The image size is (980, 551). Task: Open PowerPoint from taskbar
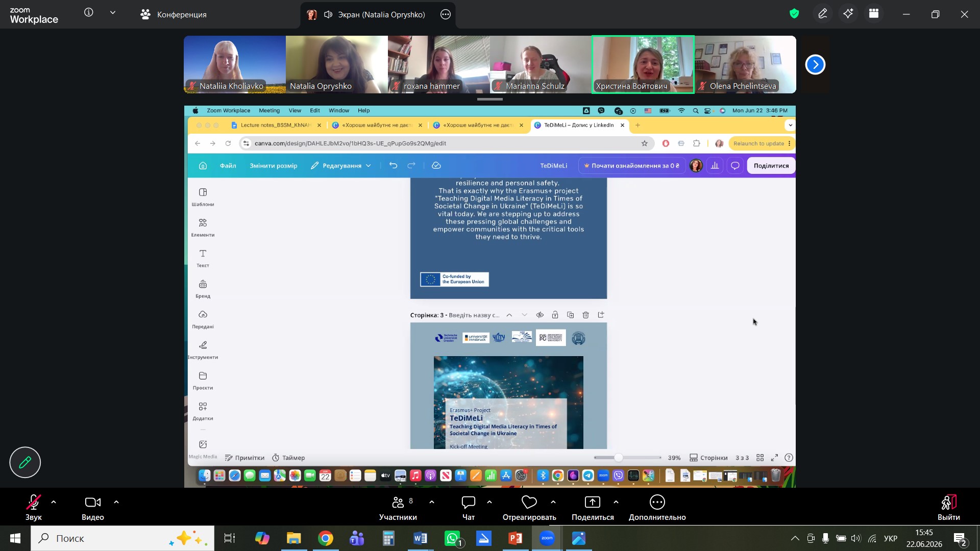516,538
